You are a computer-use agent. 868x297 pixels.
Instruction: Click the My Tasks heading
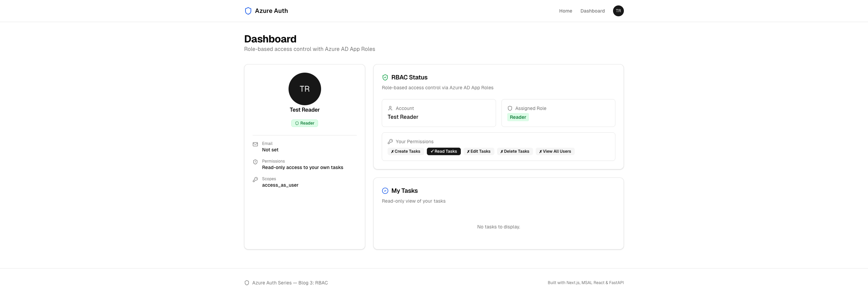(405, 191)
